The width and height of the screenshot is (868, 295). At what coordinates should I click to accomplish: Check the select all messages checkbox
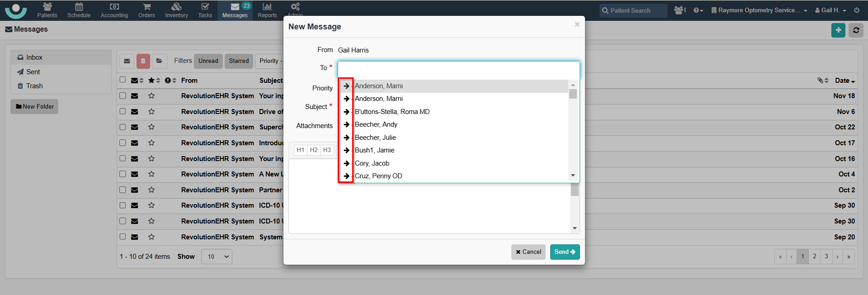point(123,80)
